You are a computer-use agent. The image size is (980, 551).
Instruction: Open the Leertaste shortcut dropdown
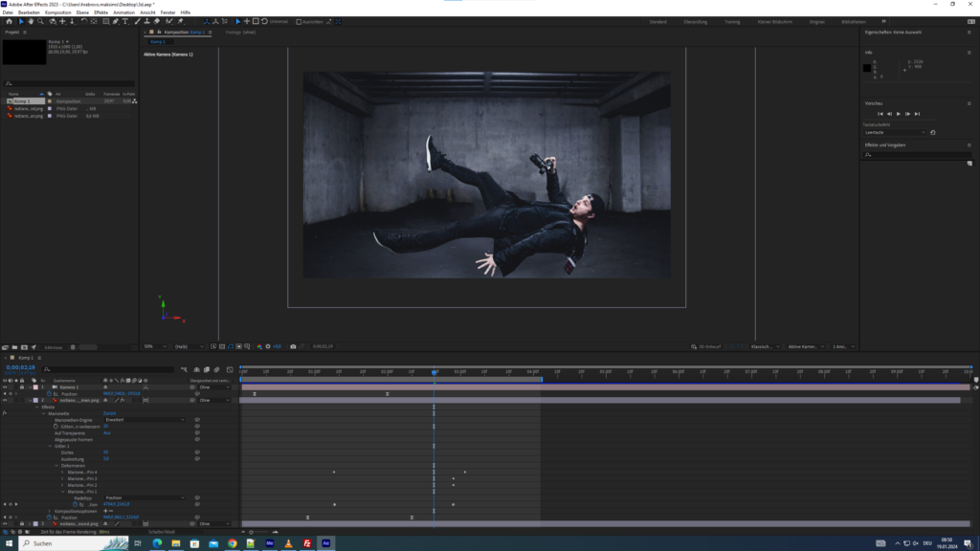click(x=895, y=132)
